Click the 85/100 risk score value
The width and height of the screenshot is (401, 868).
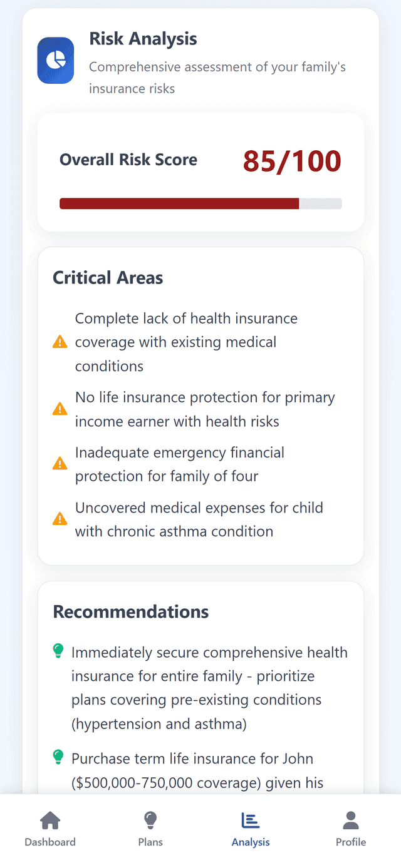coord(292,161)
